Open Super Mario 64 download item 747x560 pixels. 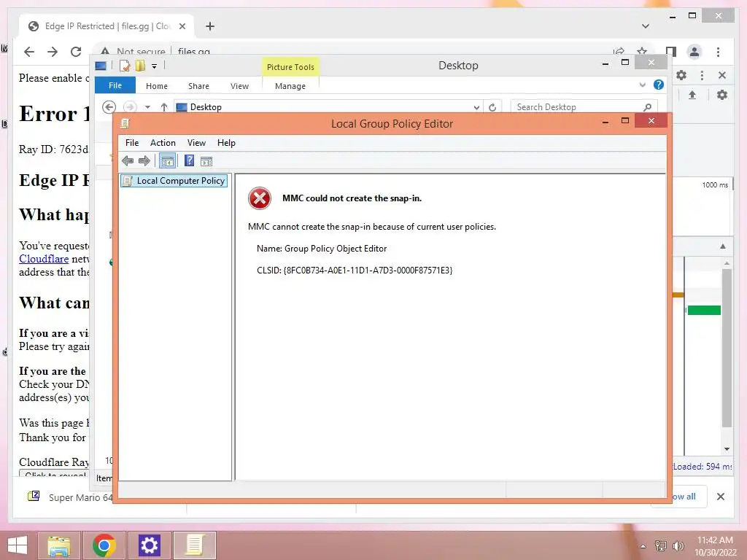click(69, 497)
